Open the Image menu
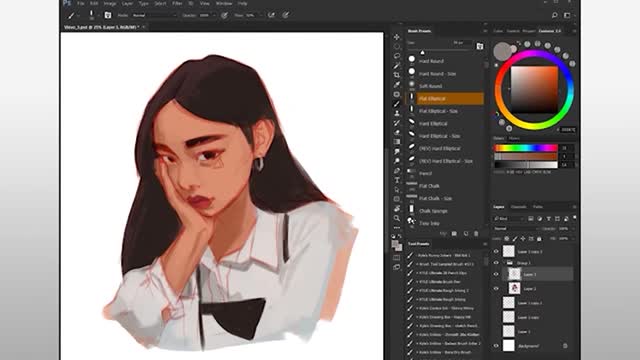The image size is (640, 360). 110,3
